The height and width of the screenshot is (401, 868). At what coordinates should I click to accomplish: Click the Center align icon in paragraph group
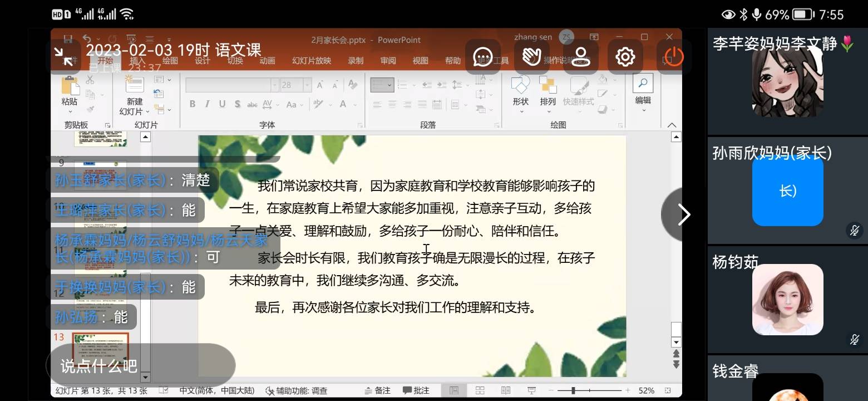392,104
